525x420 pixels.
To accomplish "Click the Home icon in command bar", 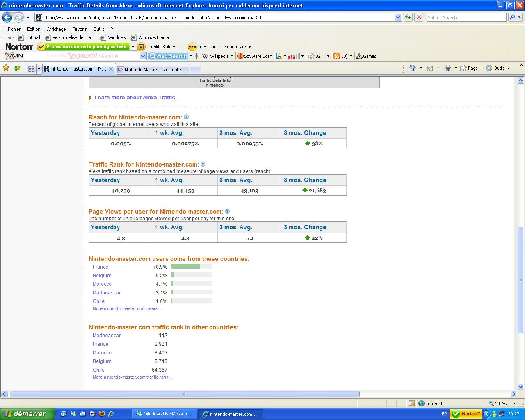I will pos(413,68).
